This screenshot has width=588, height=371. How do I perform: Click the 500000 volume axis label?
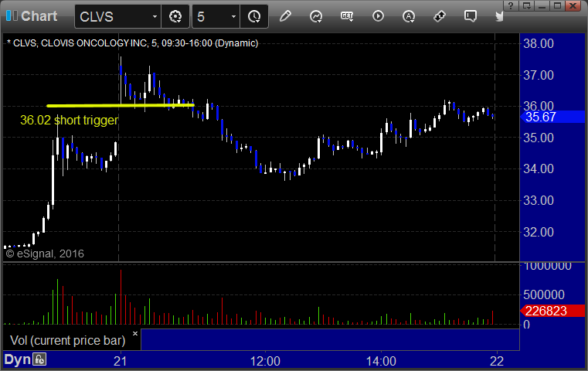point(544,294)
